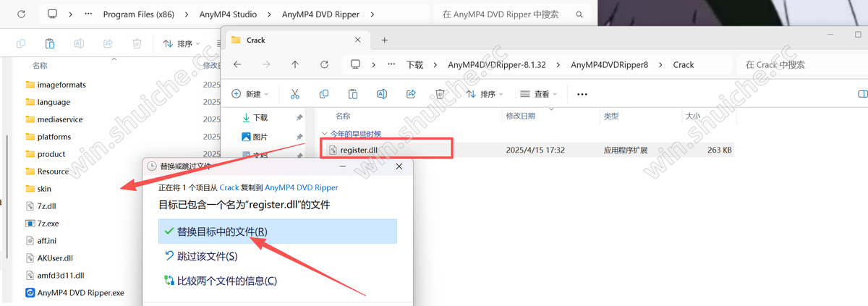Click the paste icon in Crack window toolbar
868x306 pixels.
tap(353, 94)
